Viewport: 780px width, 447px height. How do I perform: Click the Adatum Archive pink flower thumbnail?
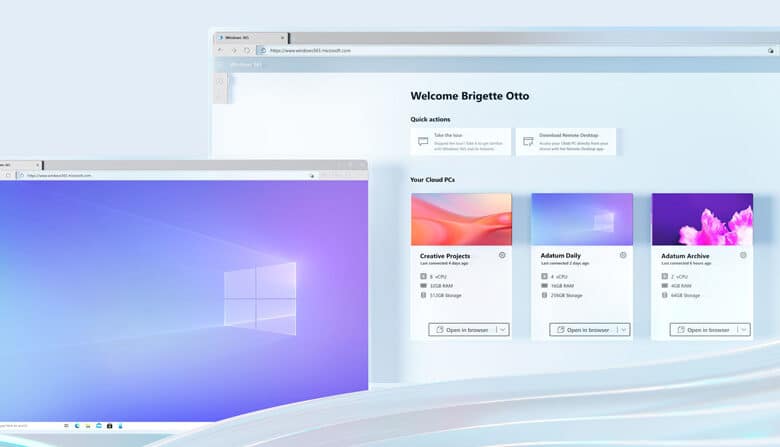(x=702, y=219)
